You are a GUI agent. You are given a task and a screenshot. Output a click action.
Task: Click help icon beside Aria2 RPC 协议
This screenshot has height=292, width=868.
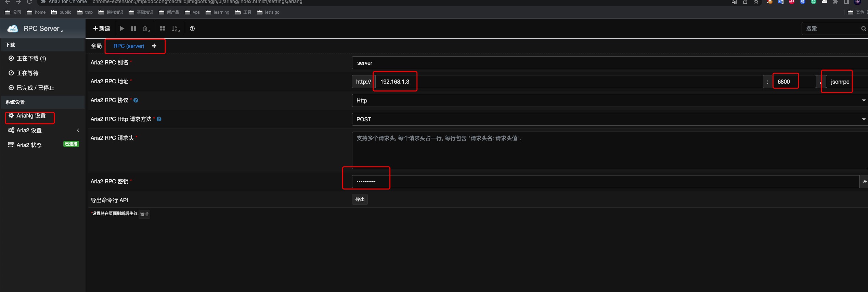(x=136, y=100)
